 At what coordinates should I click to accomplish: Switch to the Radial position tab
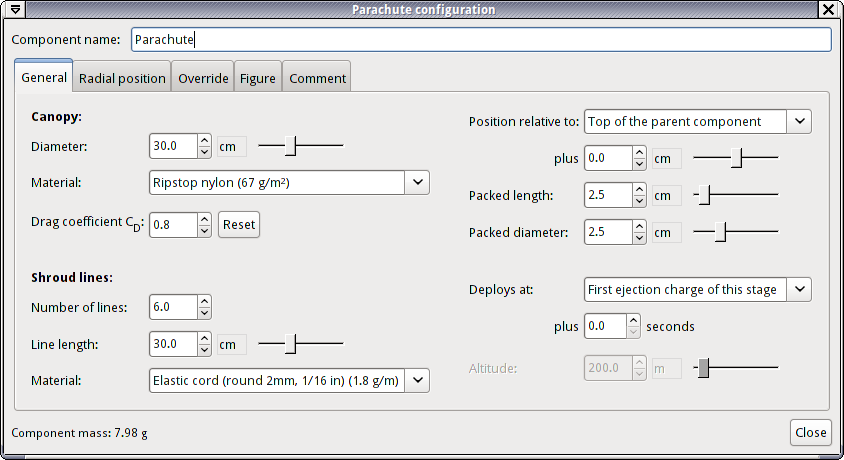click(122, 78)
